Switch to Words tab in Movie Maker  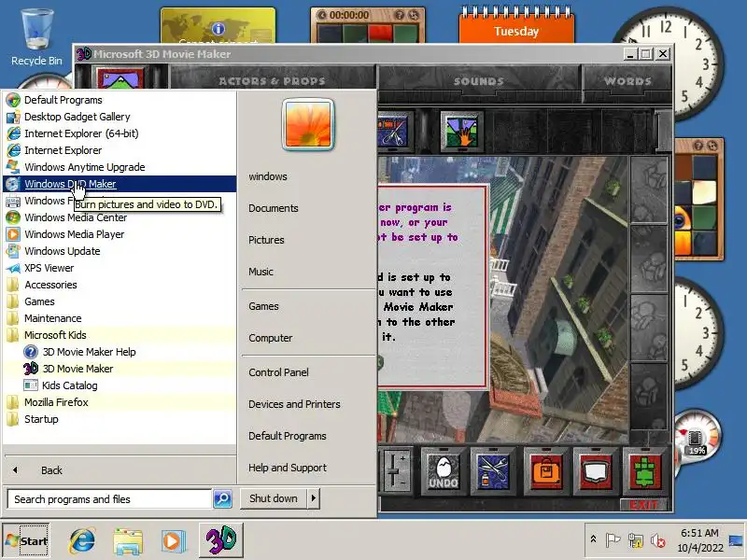627,81
